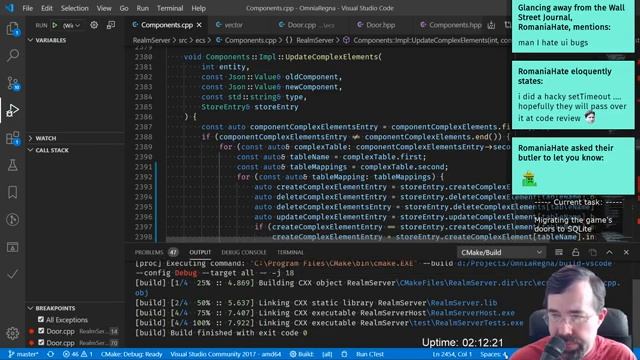640x360 pixels.
Task: Maximize the panel with the up chevron
Action: [x=609, y=252]
